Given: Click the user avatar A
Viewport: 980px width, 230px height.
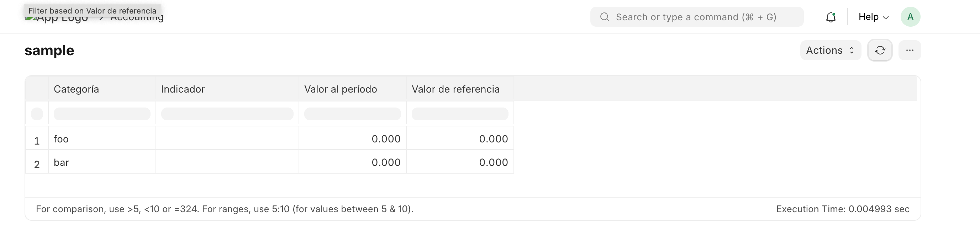Looking at the screenshot, I should coord(910,17).
